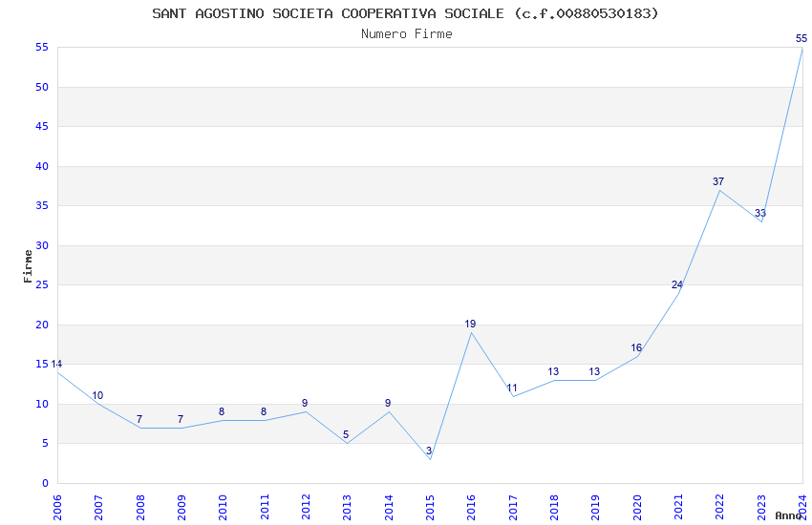
Task: Click the lowest data point labeled 3
Action: (430, 459)
